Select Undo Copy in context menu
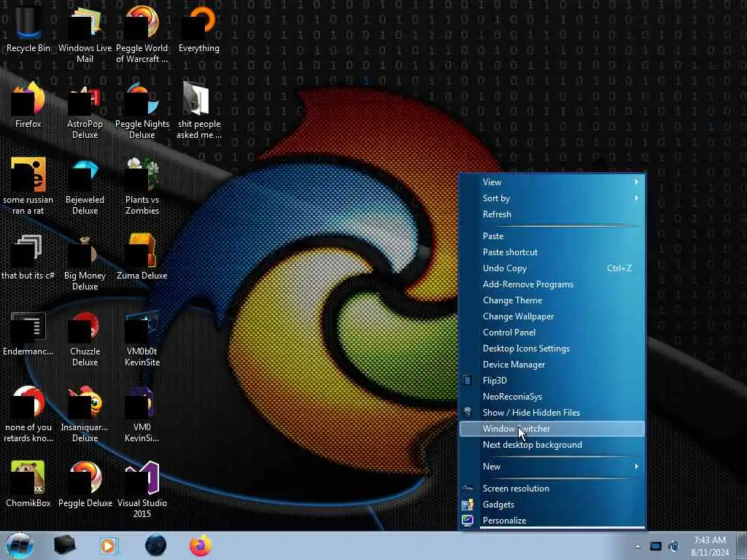The image size is (747, 560). click(552, 268)
